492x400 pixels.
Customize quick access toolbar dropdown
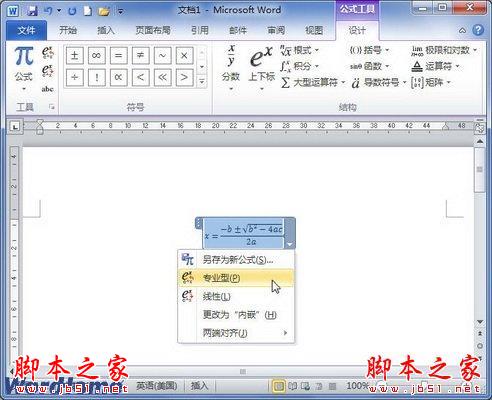(x=120, y=12)
